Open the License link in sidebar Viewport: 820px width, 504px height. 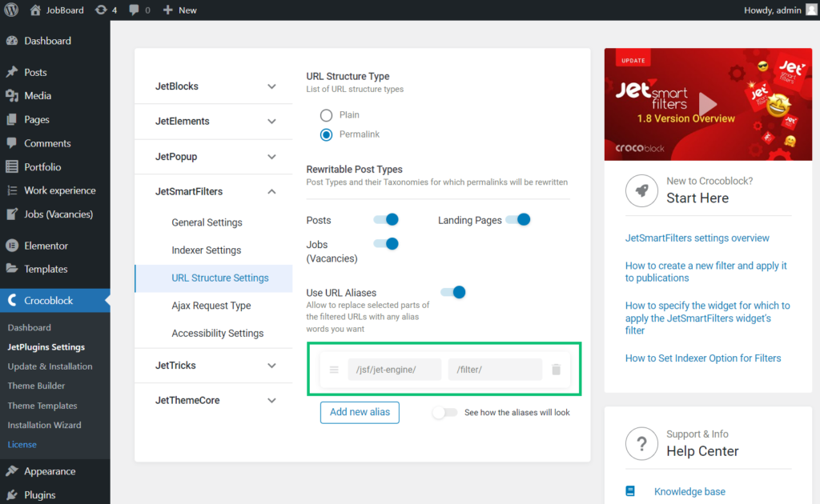[x=22, y=445]
